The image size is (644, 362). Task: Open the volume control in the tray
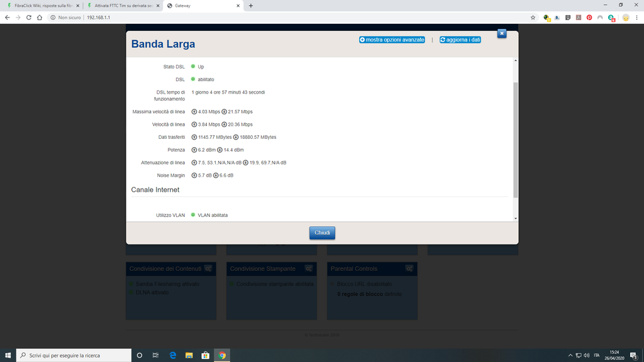(x=587, y=356)
